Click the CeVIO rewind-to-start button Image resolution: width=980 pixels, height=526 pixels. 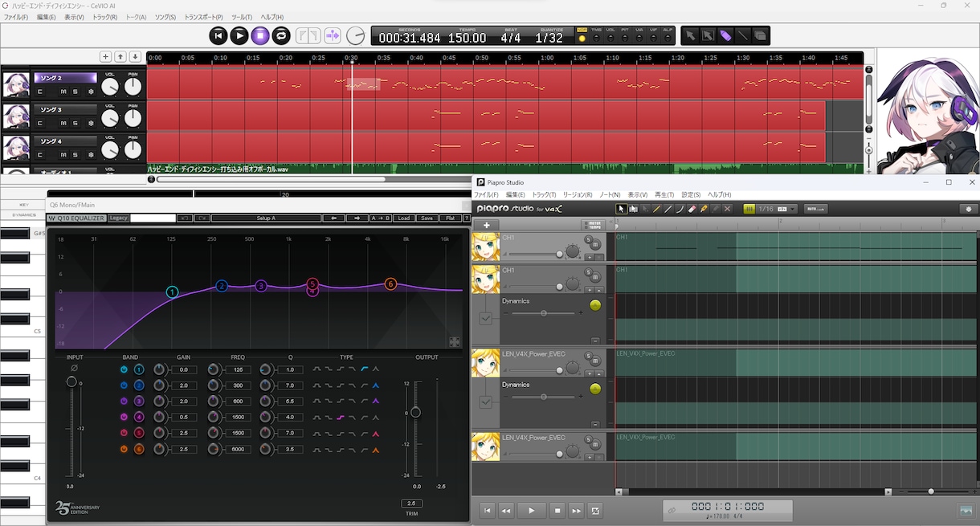click(218, 35)
